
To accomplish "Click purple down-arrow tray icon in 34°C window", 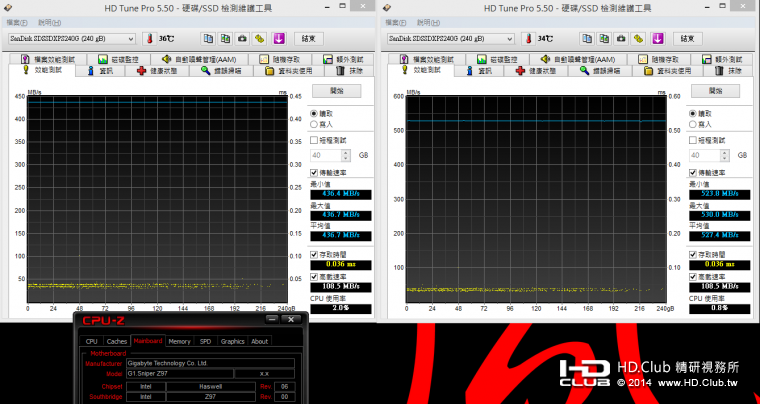I will (657, 39).
